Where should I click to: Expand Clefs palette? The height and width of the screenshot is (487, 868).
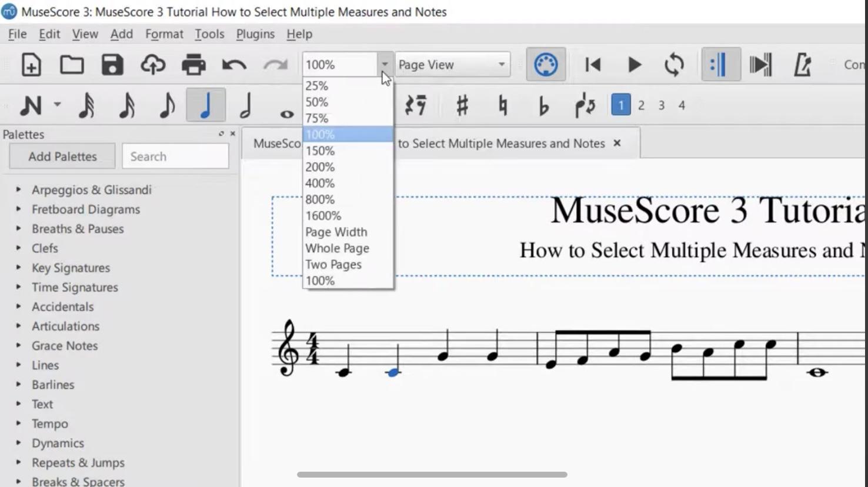(x=18, y=248)
